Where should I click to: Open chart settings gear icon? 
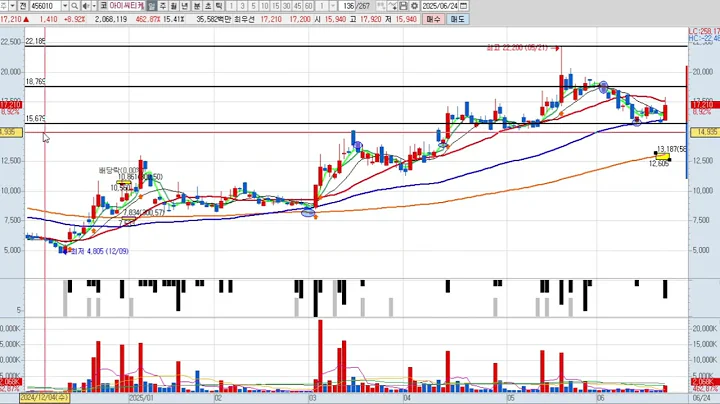(414, 6)
